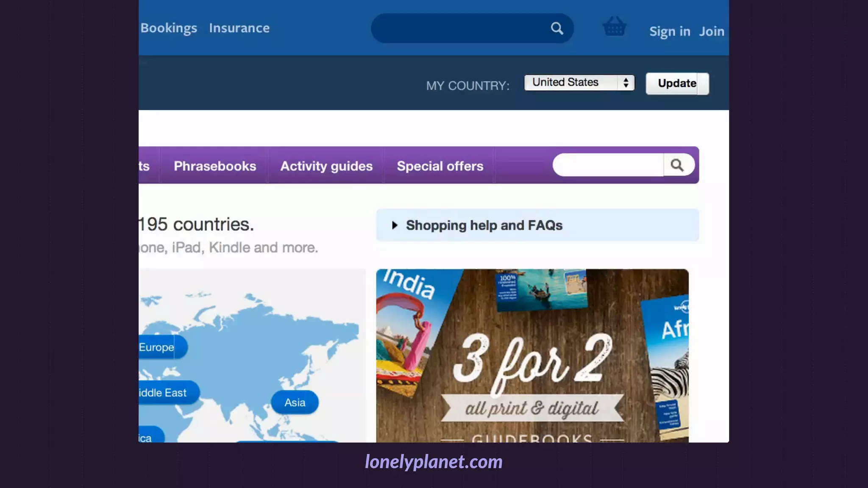Click the Join link
The image size is (868, 488).
point(712,31)
